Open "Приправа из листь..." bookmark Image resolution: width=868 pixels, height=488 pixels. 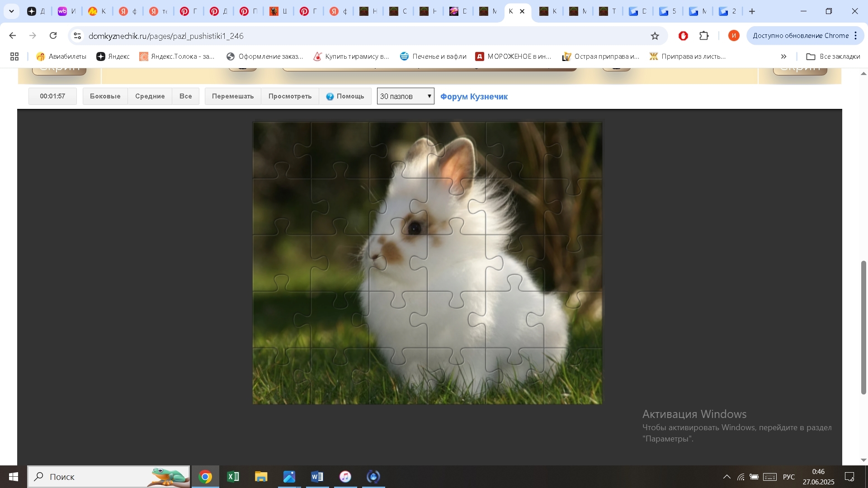point(687,56)
